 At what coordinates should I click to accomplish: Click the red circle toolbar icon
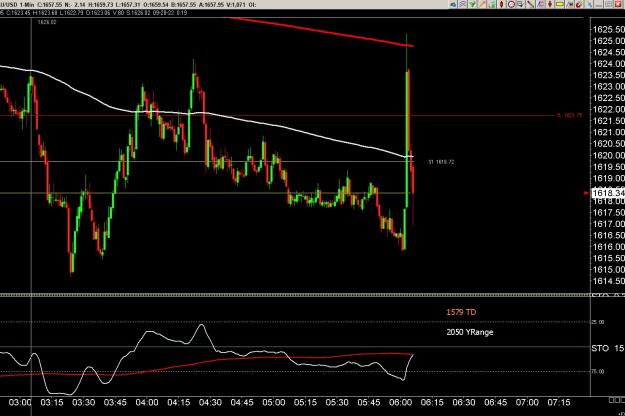pyautogui.click(x=511, y=4)
